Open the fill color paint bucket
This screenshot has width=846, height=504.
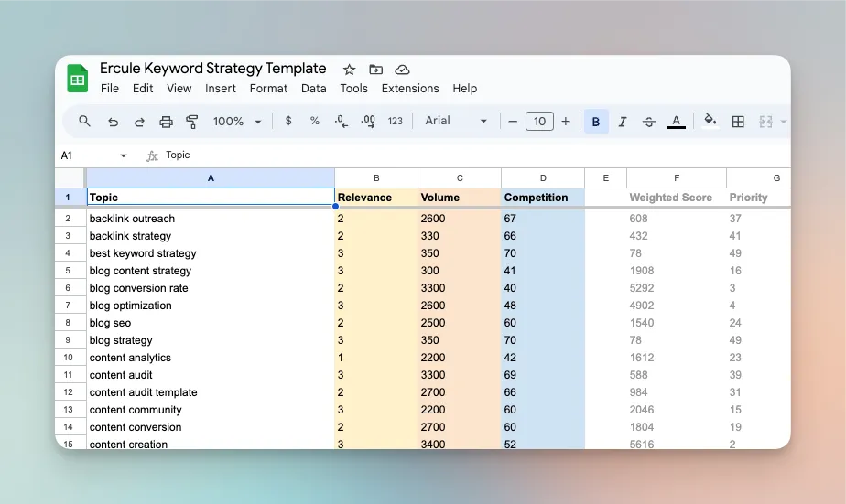coord(710,122)
